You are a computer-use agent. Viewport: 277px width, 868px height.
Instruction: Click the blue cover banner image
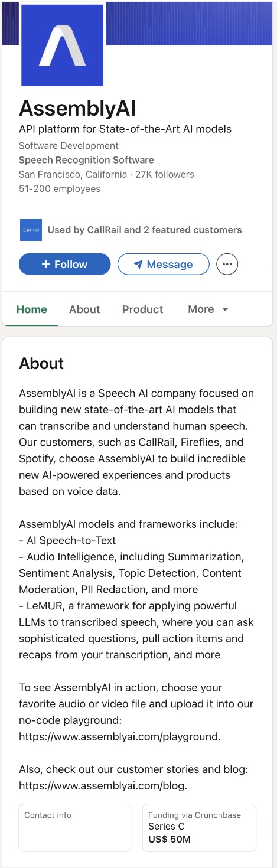click(189, 22)
